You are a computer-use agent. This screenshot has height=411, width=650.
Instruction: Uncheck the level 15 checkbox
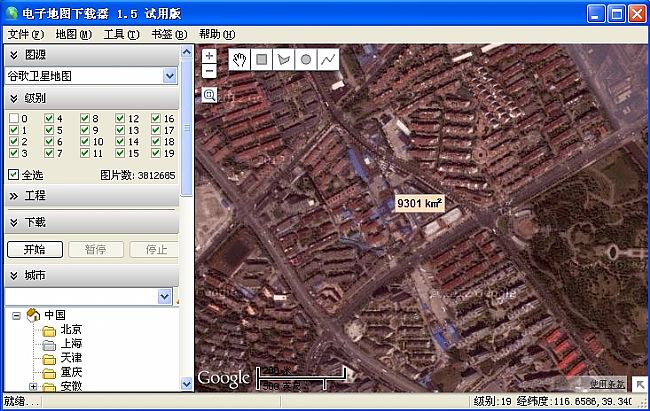click(120, 153)
